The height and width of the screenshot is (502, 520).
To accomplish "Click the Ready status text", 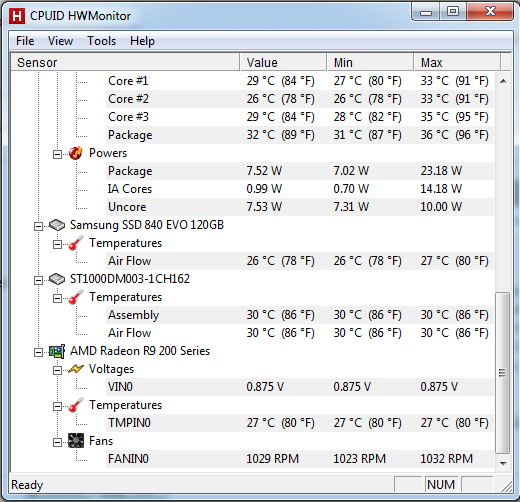I will tap(27, 485).
